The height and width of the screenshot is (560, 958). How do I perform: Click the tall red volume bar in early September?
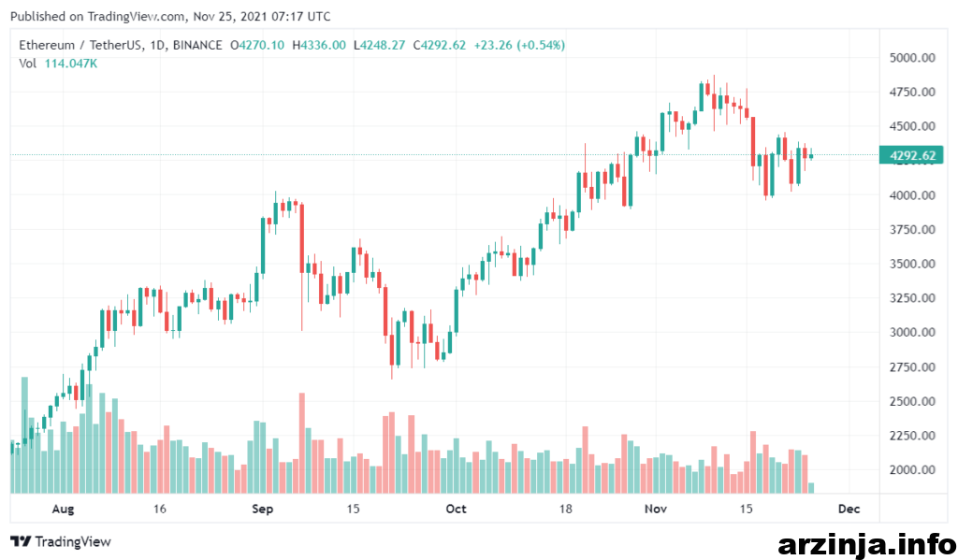pyautogui.click(x=302, y=443)
